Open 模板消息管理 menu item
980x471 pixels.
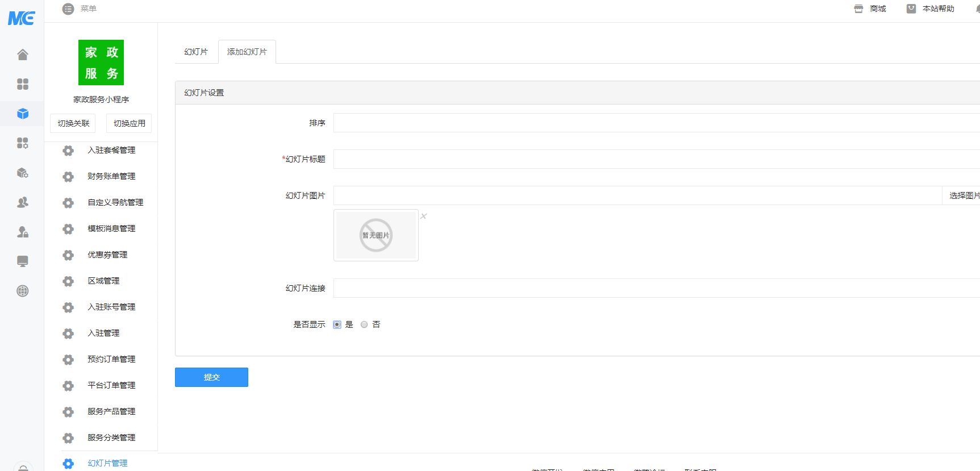[111, 228]
